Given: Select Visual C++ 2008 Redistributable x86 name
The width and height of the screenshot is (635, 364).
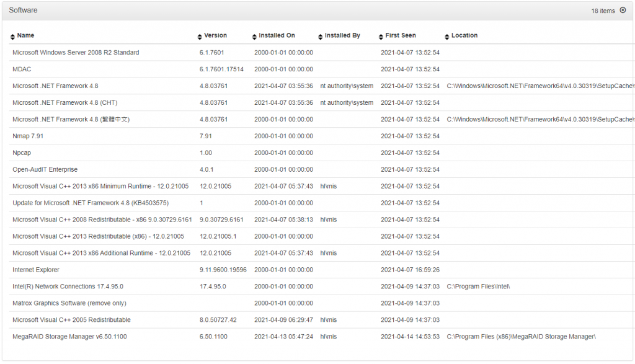Looking at the screenshot, I should [x=102, y=220].
